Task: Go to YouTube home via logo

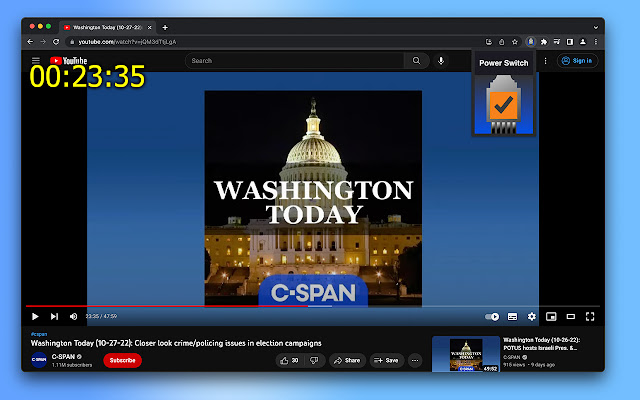Action: pyautogui.click(x=69, y=61)
